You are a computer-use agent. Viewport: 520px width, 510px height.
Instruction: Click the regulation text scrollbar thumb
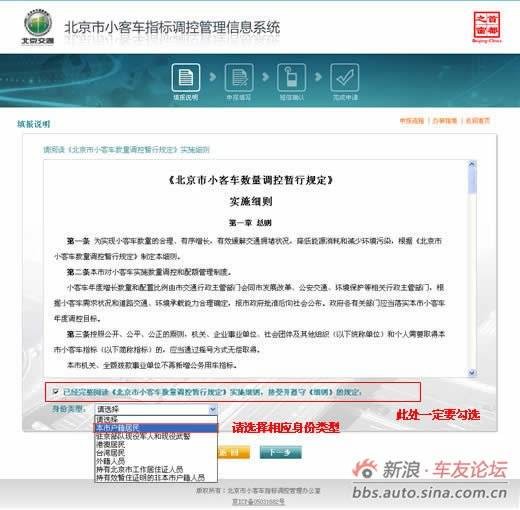pos(472,180)
